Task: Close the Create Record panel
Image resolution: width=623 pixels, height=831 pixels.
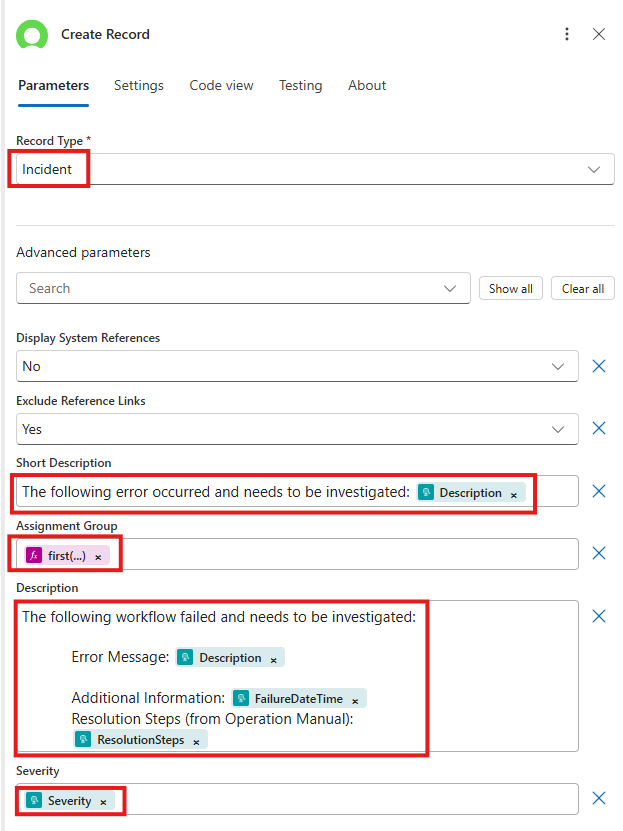Action: (x=599, y=34)
